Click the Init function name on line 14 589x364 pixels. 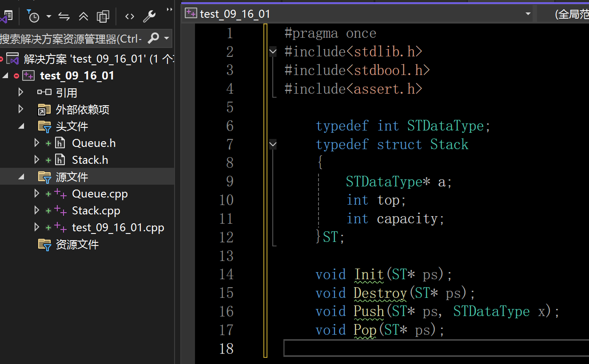[x=369, y=274]
